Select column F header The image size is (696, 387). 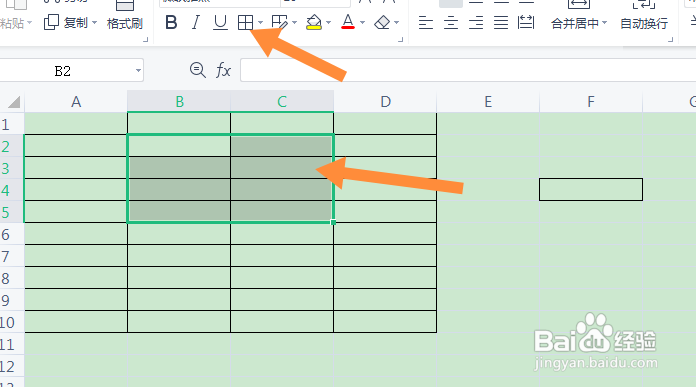[x=591, y=102]
